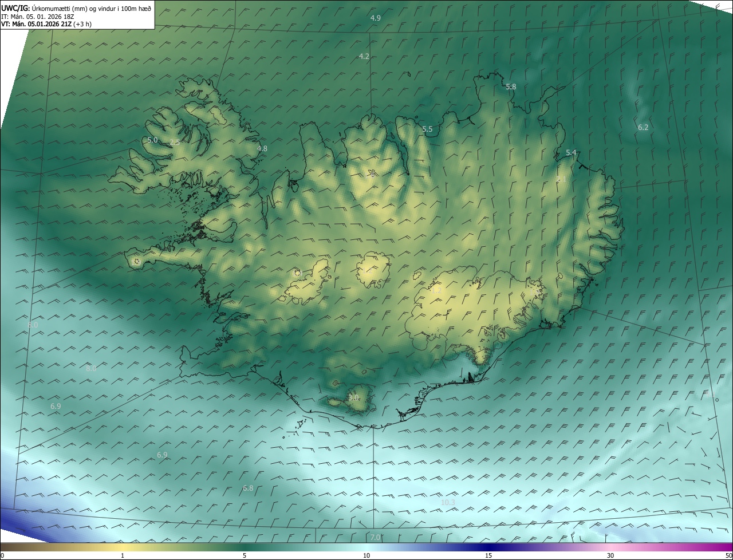Click the 4.9 value label on the map

pyautogui.click(x=376, y=18)
